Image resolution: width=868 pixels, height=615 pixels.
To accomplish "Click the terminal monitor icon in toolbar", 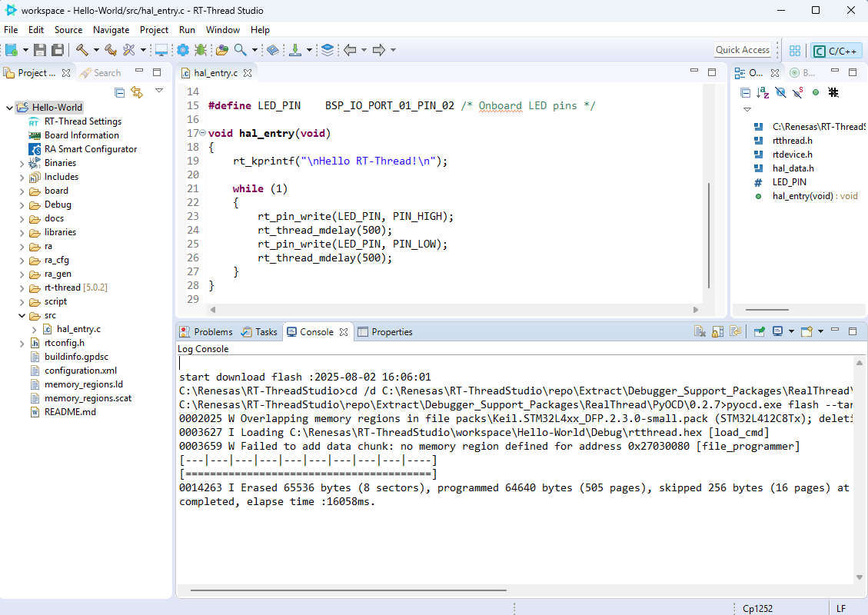I will (x=161, y=50).
